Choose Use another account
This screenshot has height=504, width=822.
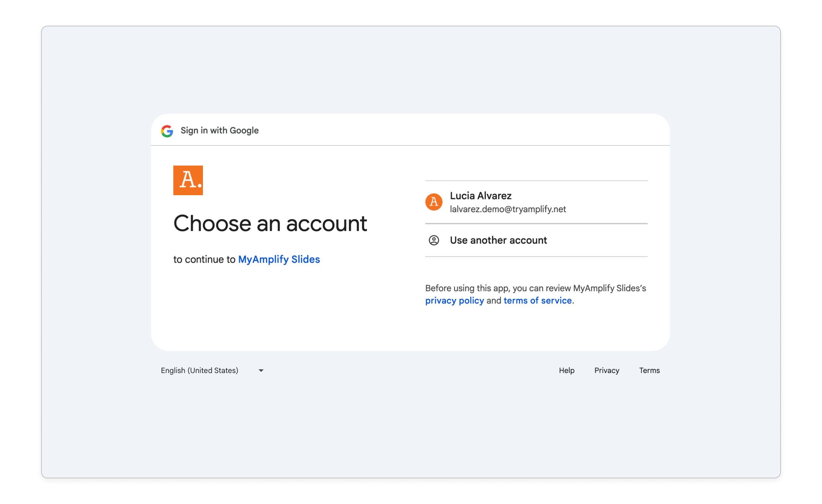point(498,240)
